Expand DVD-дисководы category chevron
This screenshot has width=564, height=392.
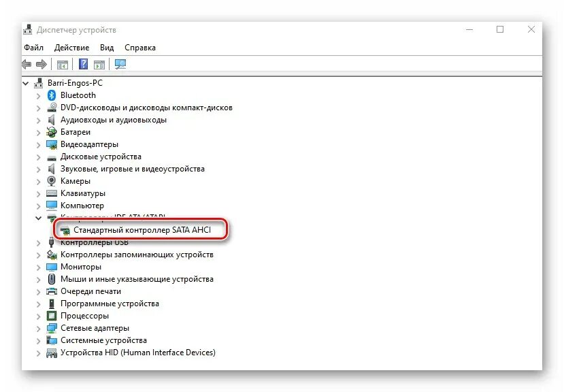39,108
